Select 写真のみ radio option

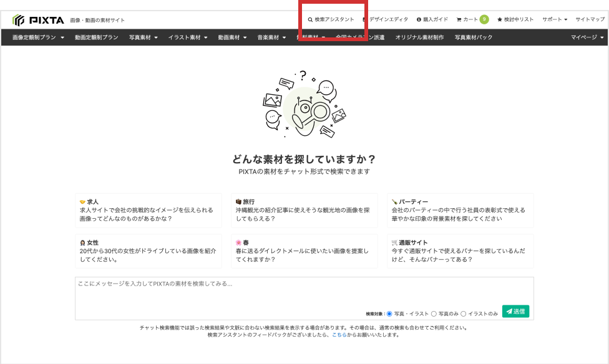coord(434,314)
